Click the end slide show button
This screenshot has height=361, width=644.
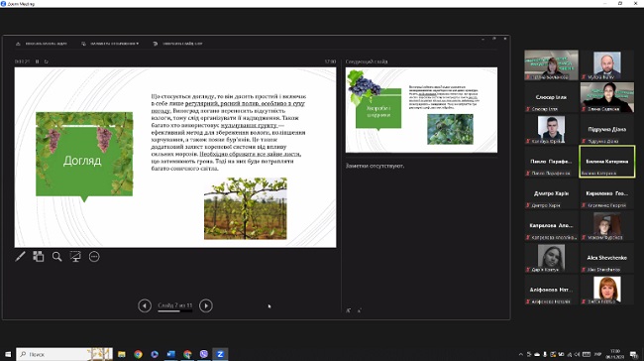click(177, 44)
